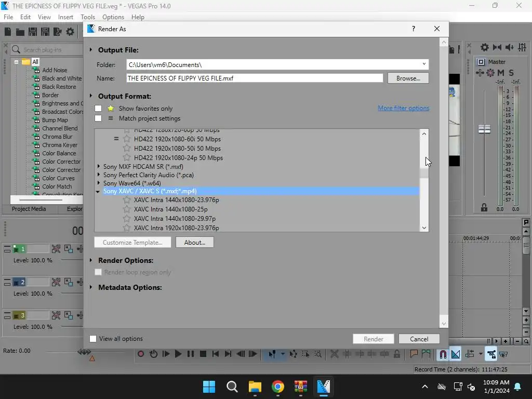Click the Play button in transport bar
Image resolution: width=532 pixels, height=399 pixels.
point(178,354)
